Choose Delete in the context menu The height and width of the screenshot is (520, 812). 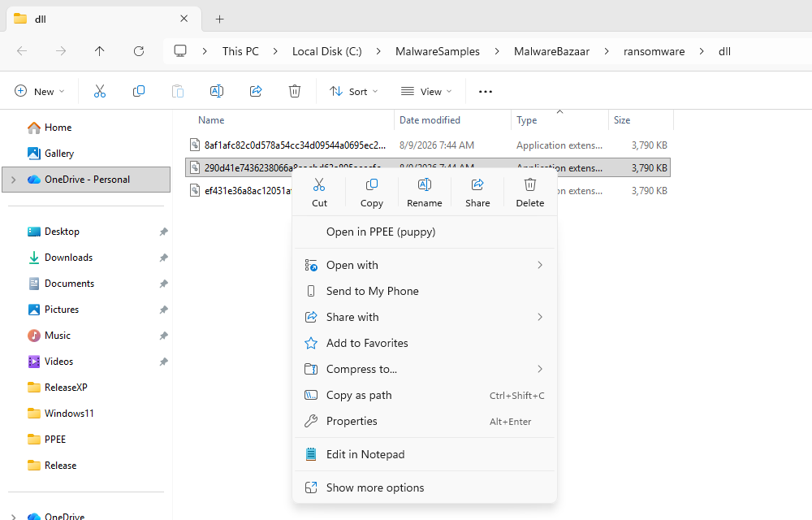(x=529, y=193)
